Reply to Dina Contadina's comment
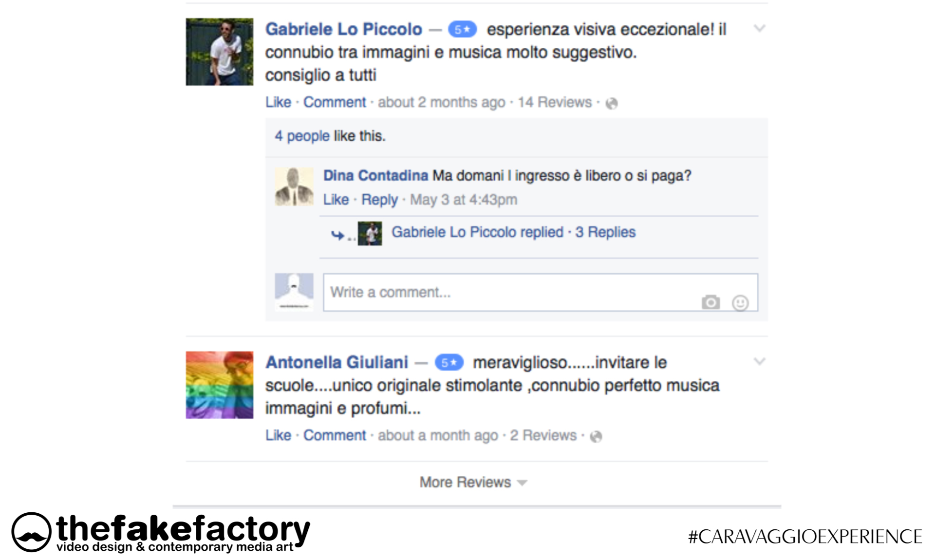The width and height of the screenshot is (935, 560). tap(379, 200)
